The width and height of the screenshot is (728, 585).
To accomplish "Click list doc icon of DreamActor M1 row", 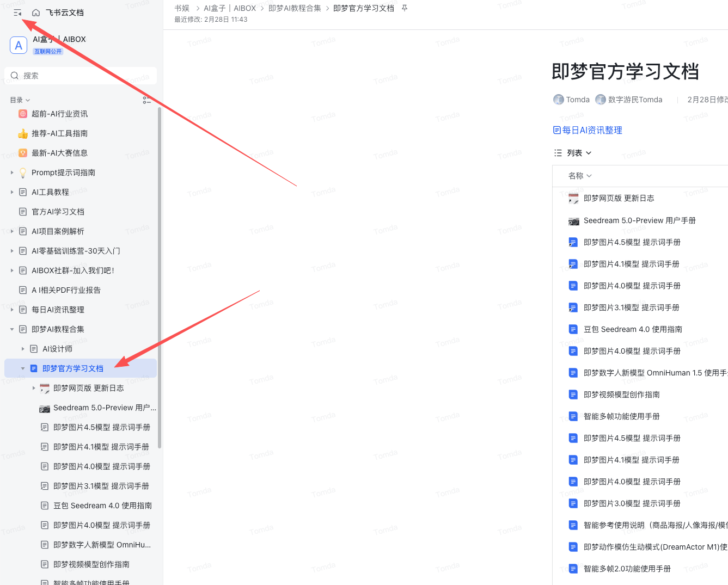I will tap(573, 547).
